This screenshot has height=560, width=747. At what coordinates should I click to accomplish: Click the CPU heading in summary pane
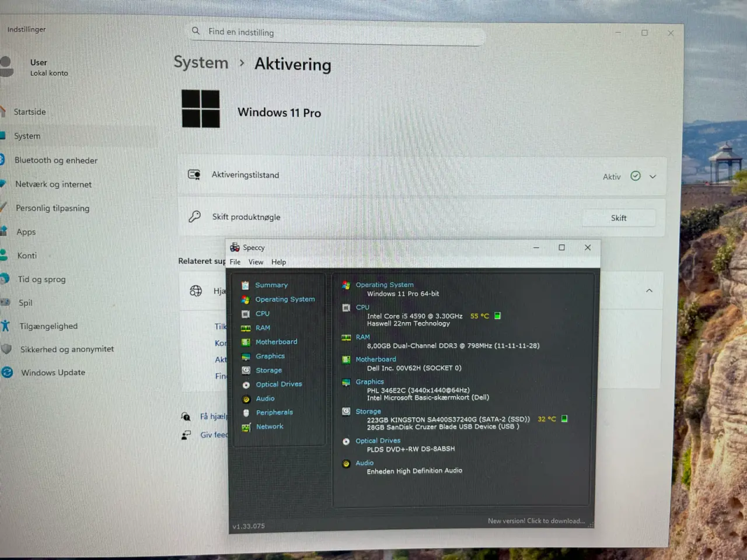[x=362, y=307]
